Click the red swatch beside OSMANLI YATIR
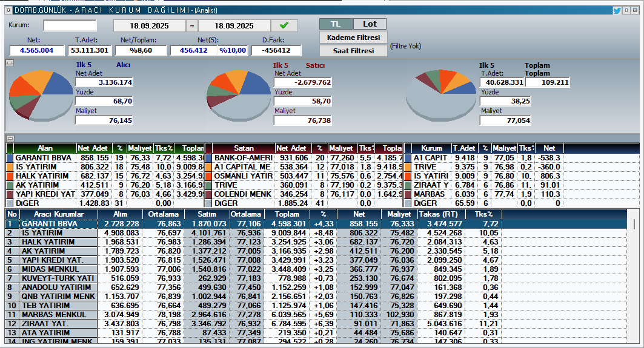644x348 pixels. coord(208,176)
